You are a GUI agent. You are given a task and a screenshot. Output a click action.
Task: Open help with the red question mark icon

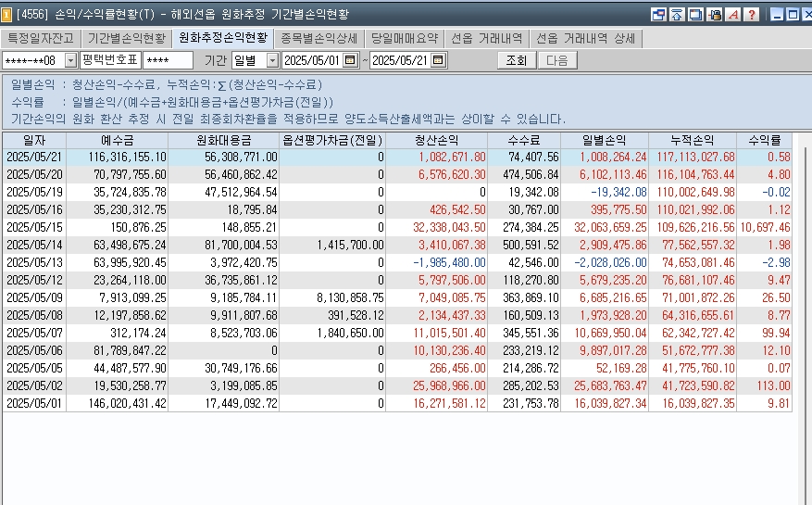(752, 15)
